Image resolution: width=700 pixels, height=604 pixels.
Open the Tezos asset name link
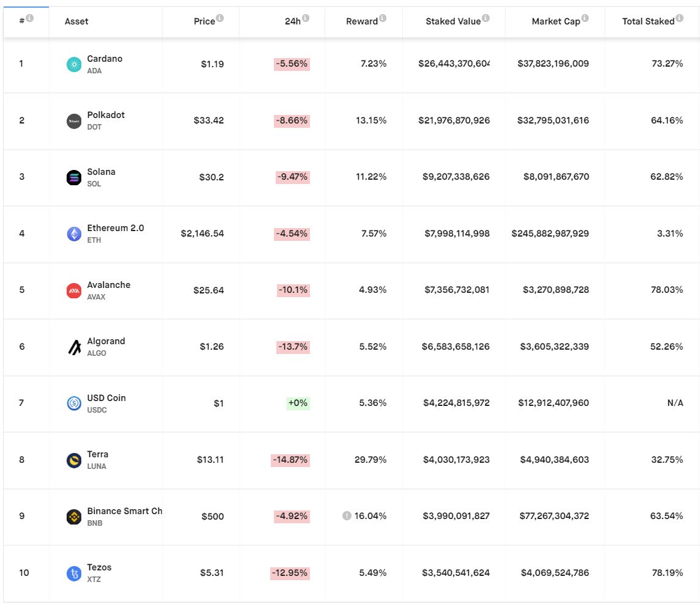(99, 567)
